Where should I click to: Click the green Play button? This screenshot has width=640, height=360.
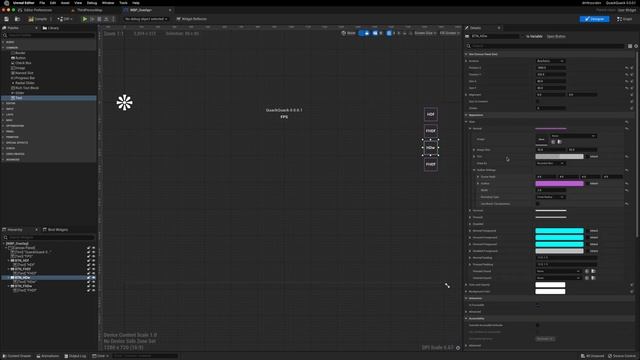click(84, 19)
